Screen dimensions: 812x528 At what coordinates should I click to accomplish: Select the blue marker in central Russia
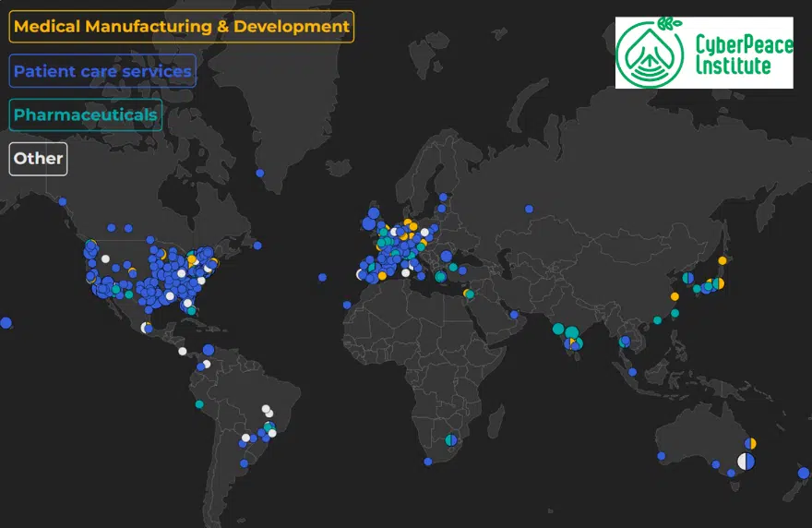[x=529, y=209]
